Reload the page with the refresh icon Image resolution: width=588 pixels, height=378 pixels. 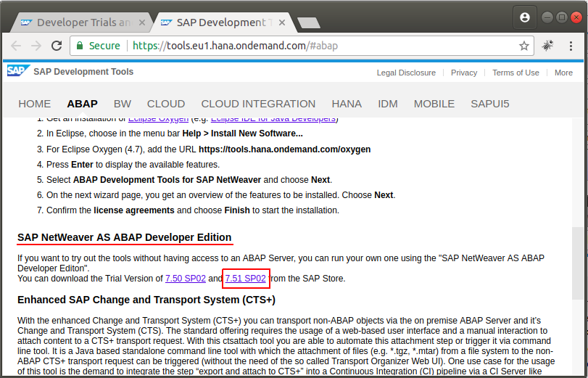pos(57,46)
